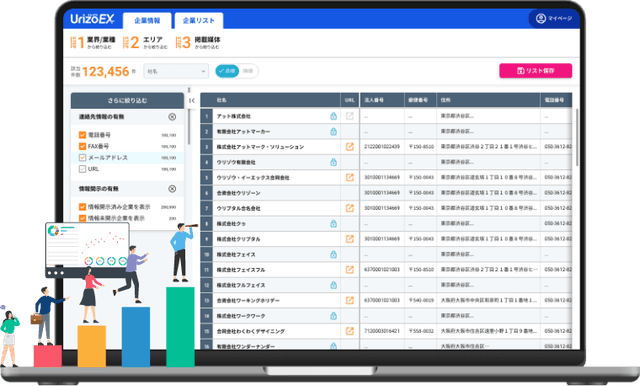Open マイページ account button
Screen dimensions: 640x386
[554, 19]
